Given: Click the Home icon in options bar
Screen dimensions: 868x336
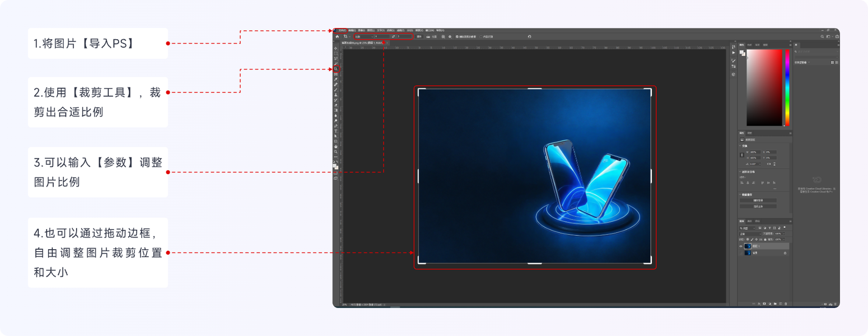Looking at the screenshot, I should click(337, 36).
